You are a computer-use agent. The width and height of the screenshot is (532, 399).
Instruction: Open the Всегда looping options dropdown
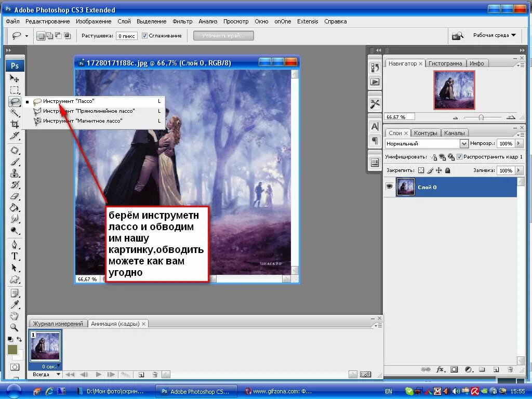46,375
